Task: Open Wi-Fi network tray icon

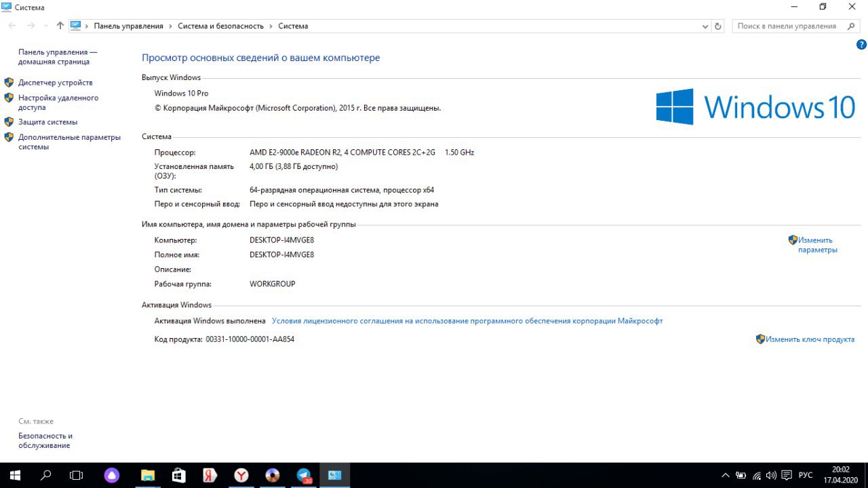Action: [756, 476]
